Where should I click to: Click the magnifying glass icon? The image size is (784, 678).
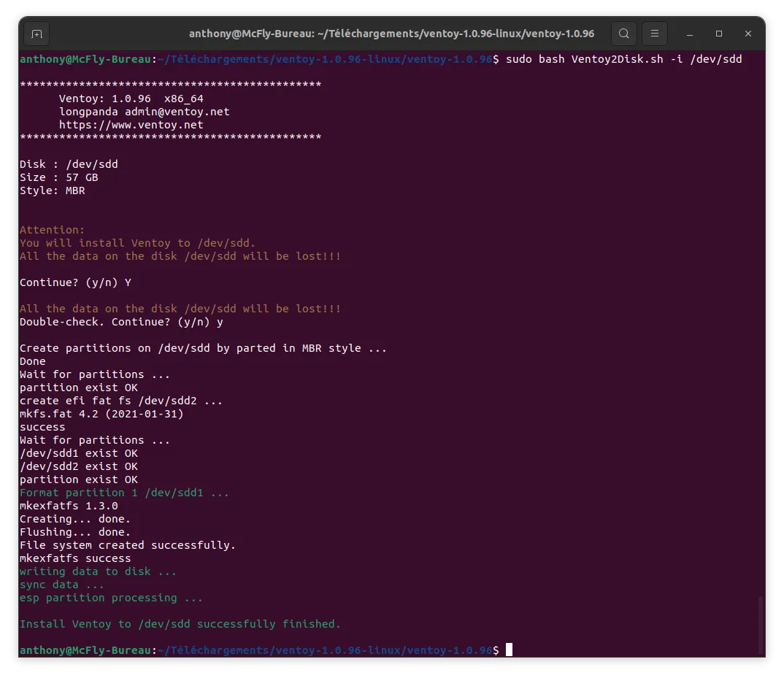coord(624,34)
